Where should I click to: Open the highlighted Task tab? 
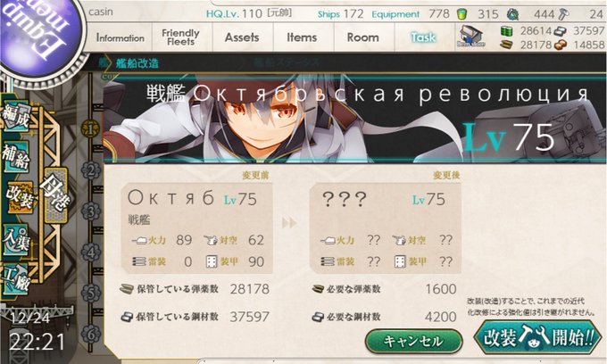423,37
